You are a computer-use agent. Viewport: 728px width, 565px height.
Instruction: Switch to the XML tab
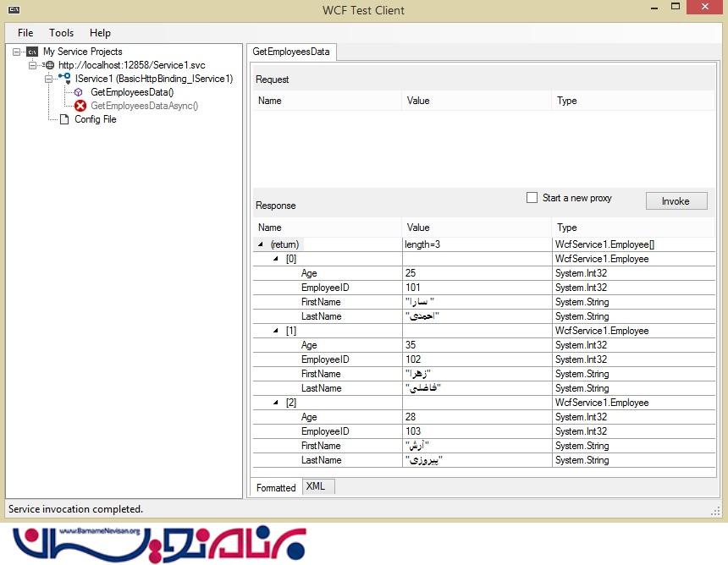point(315,486)
